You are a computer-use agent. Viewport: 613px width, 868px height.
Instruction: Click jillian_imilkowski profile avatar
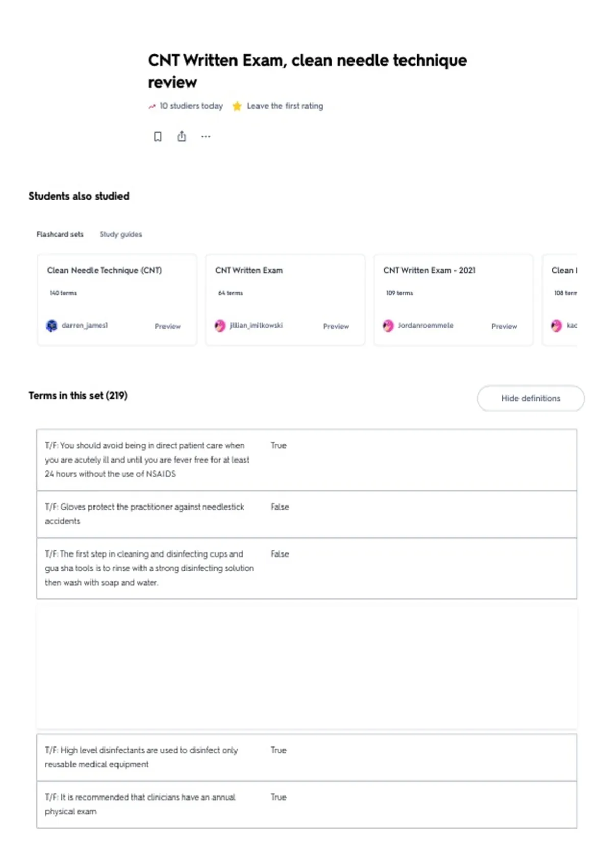[x=220, y=326]
